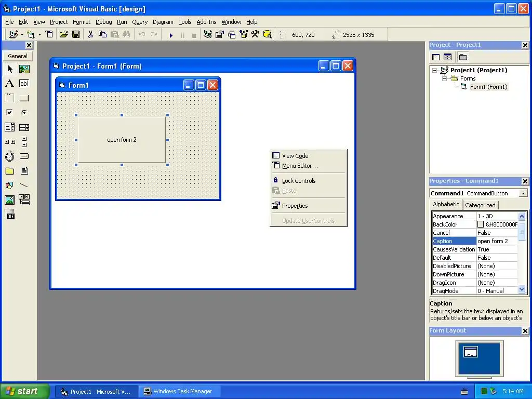Open the Debug menu

click(103, 22)
